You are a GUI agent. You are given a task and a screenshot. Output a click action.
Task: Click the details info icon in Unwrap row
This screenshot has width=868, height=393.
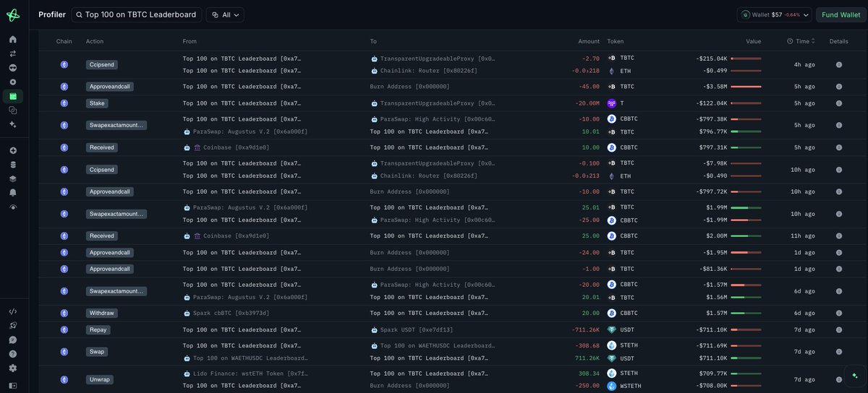point(839,379)
